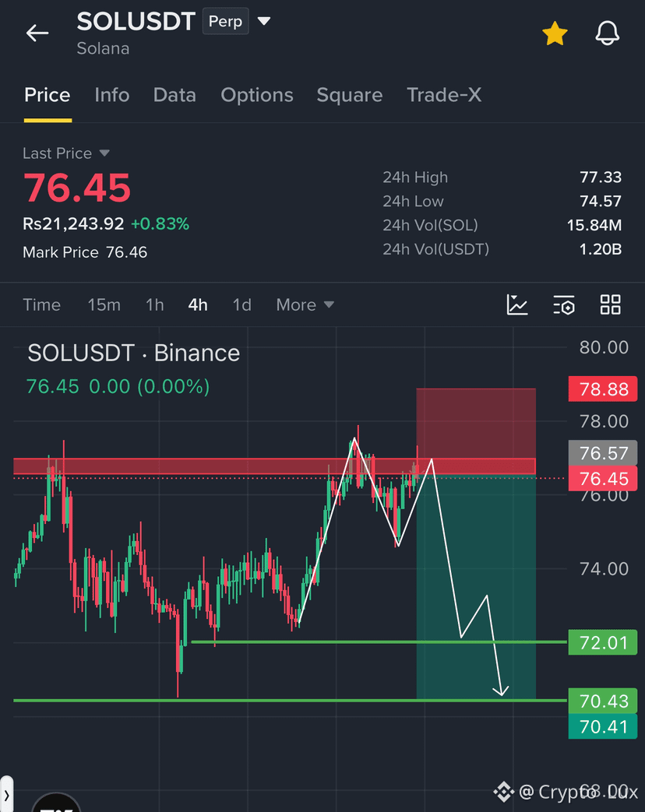The image size is (645, 812).
Task: Switch to the Price tab
Action: coord(48,95)
